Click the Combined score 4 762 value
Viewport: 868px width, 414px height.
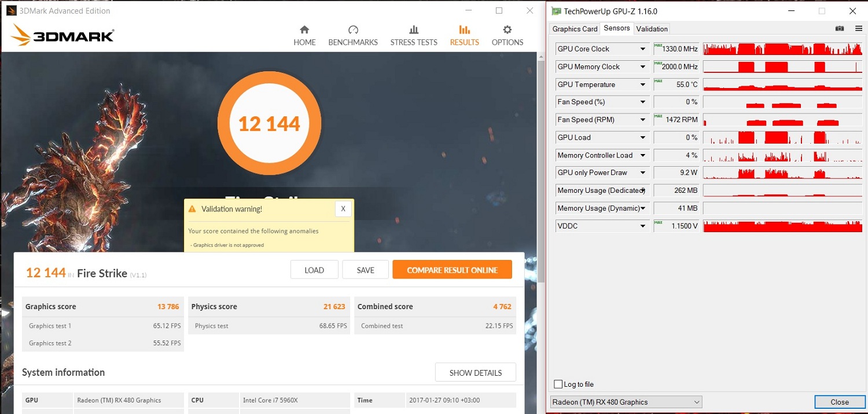pyautogui.click(x=502, y=307)
